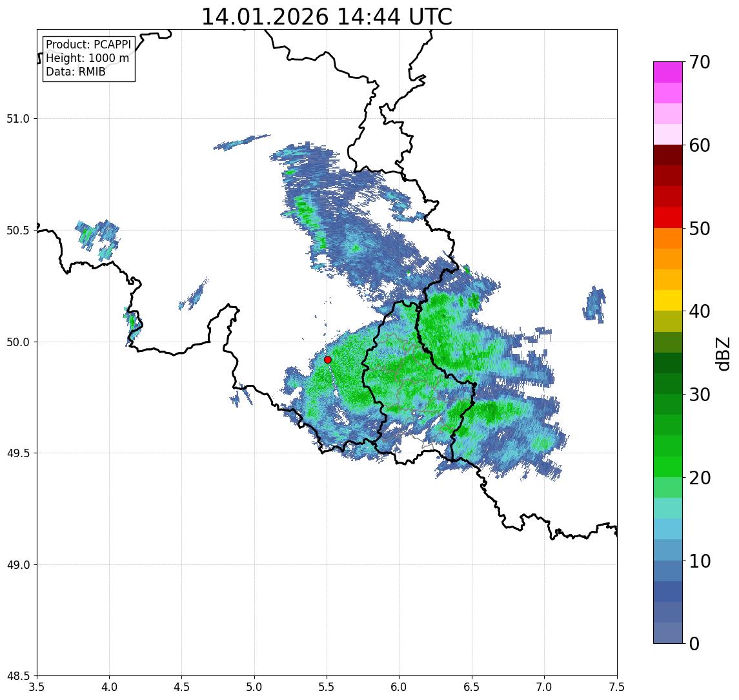739x700 pixels.
Task: Click latitude axis label 49.0
Action: [18, 564]
